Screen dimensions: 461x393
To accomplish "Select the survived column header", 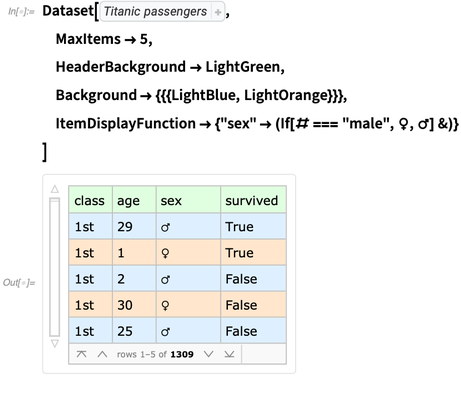I will 253,200.
